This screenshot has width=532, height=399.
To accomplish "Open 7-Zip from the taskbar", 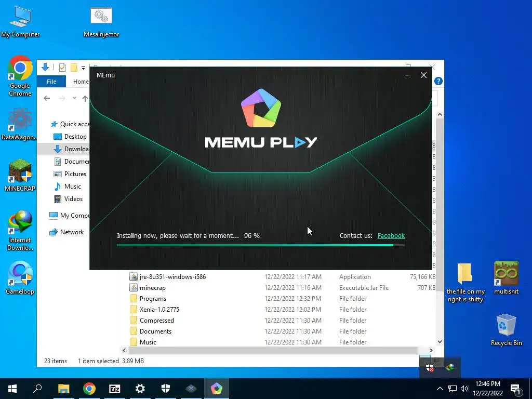I will coord(115,389).
